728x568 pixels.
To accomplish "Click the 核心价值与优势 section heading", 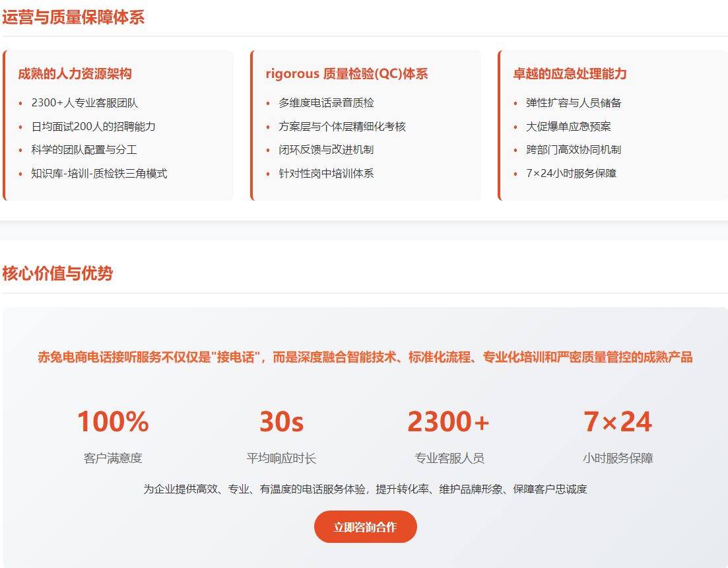I will (x=57, y=273).
